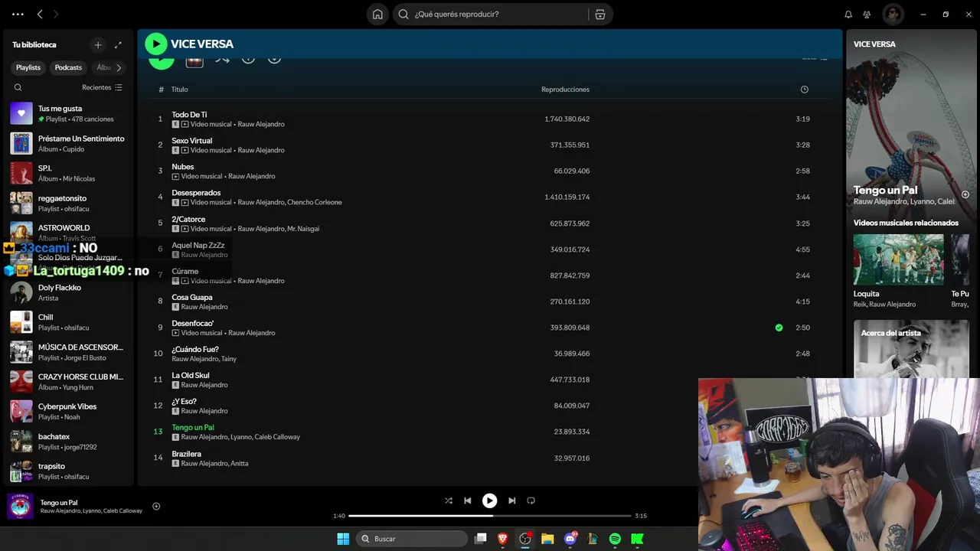This screenshot has height=551, width=980.
Task: Open the Home screen icon
Action: tap(377, 15)
